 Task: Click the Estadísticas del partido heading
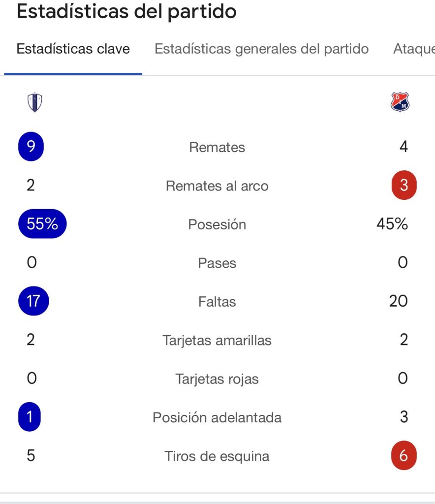[x=126, y=12]
